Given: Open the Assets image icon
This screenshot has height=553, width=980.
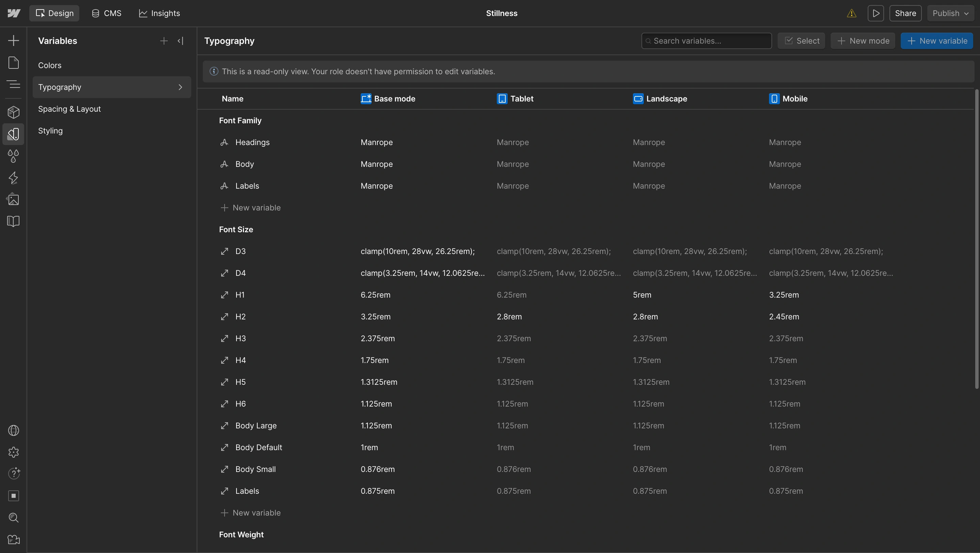Looking at the screenshot, I should pyautogui.click(x=14, y=200).
